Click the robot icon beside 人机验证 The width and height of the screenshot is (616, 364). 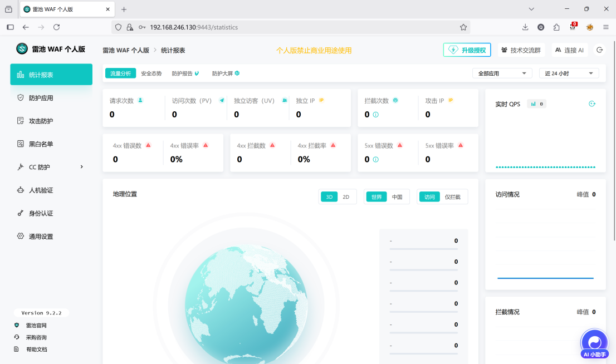(x=21, y=190)
